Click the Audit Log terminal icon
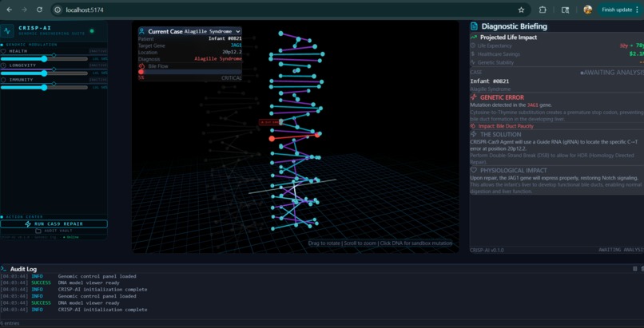The height and width of the screenshot is (328, 644). [4, 269]
